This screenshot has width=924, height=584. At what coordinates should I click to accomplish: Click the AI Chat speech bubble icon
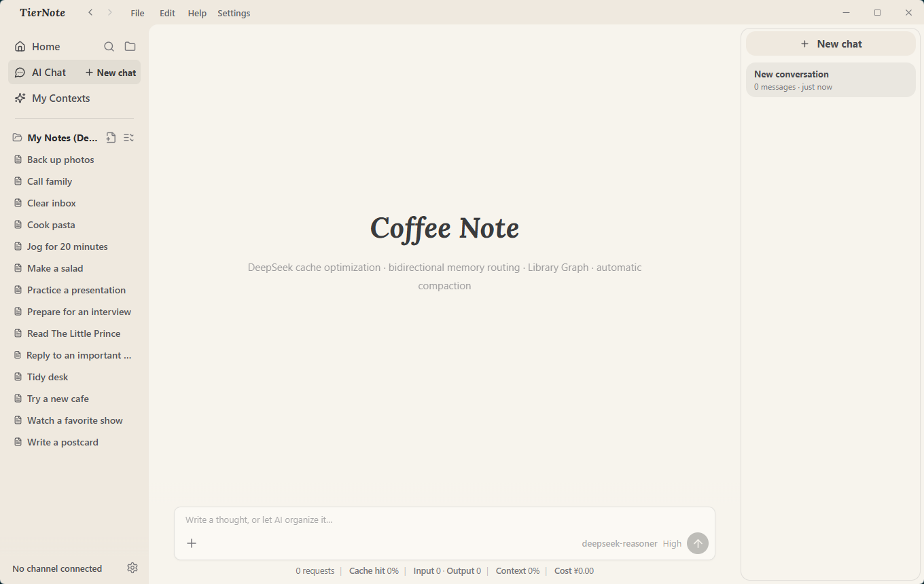point(20,73)
